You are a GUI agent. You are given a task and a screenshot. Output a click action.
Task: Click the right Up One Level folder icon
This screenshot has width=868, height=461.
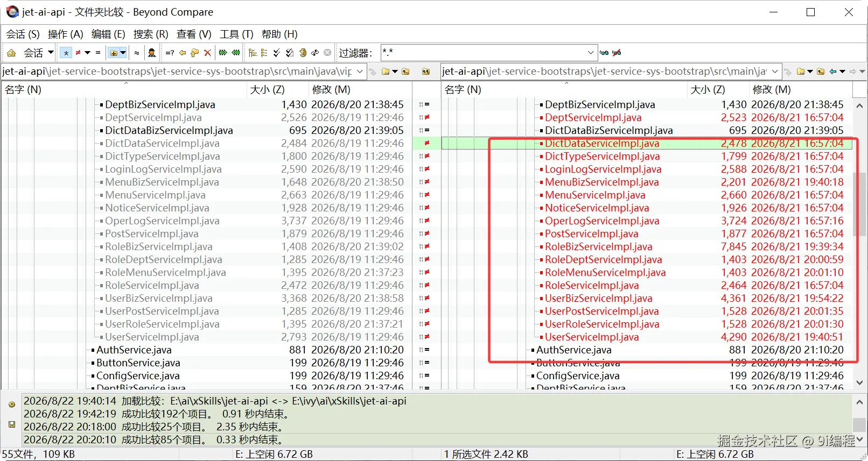[x=821, y=72]
